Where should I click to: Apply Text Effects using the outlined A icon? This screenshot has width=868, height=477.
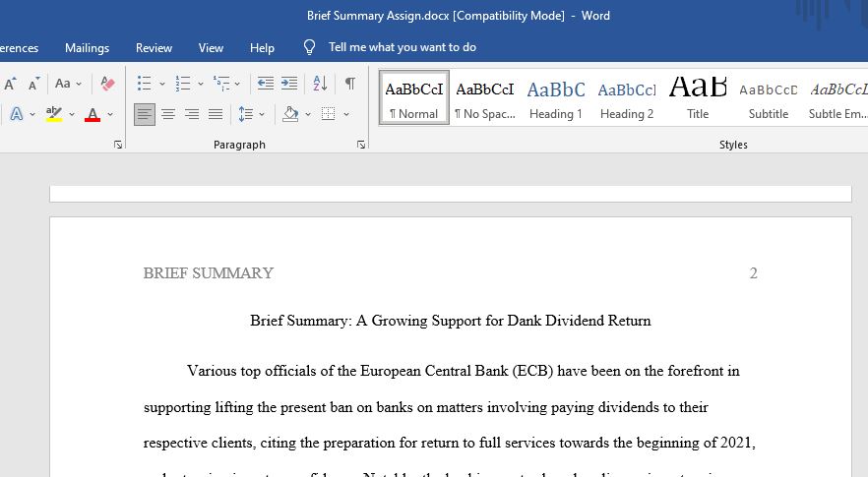click(17, 114)
